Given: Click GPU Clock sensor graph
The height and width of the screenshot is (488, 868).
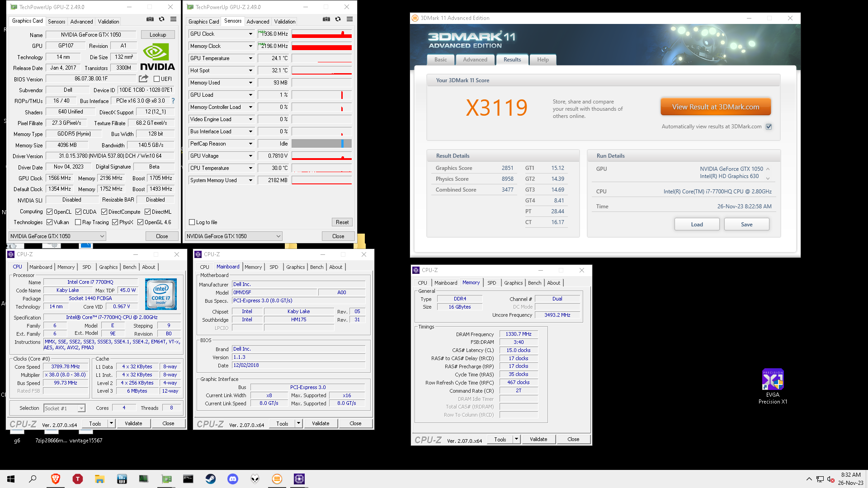Looking at the screenshot, I should coord(322,34).
